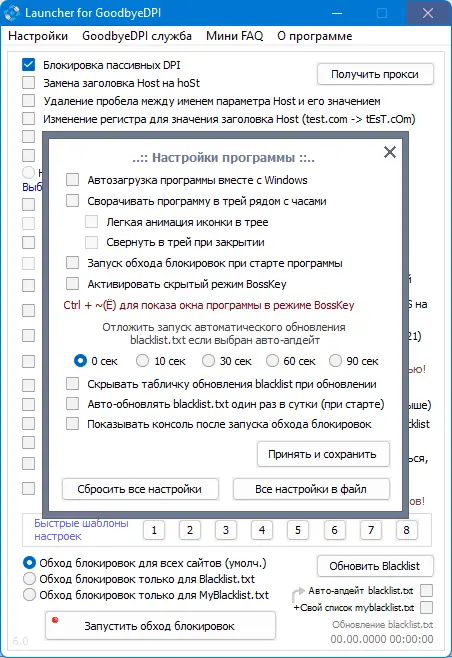This screenshot has width=452, height=658.
Task: Uncheck Блокировка пассивных DPI
Action: point(29,65)
